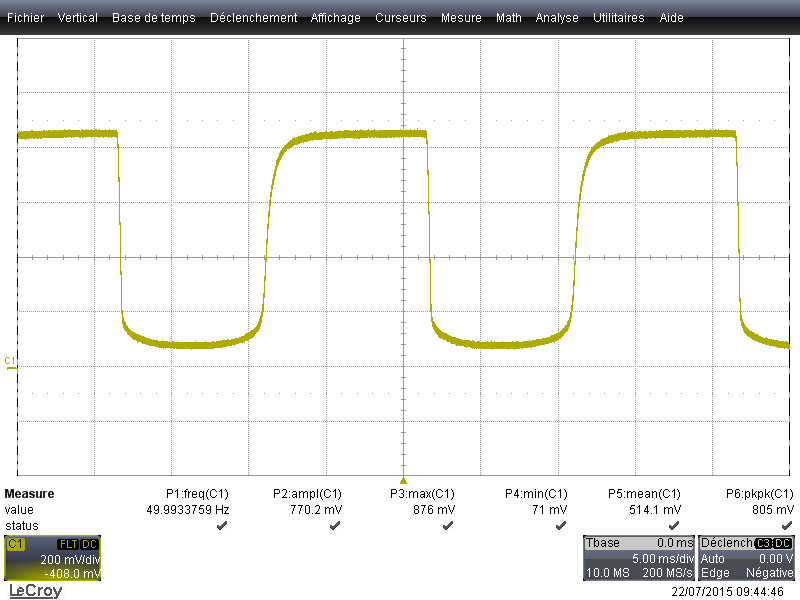
Task: Click the P2 ampl status checkmark
Action: (x=335, y=525)
